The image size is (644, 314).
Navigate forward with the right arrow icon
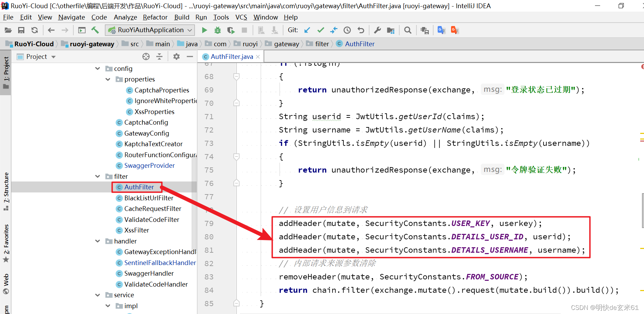click(x=65, y=30)
